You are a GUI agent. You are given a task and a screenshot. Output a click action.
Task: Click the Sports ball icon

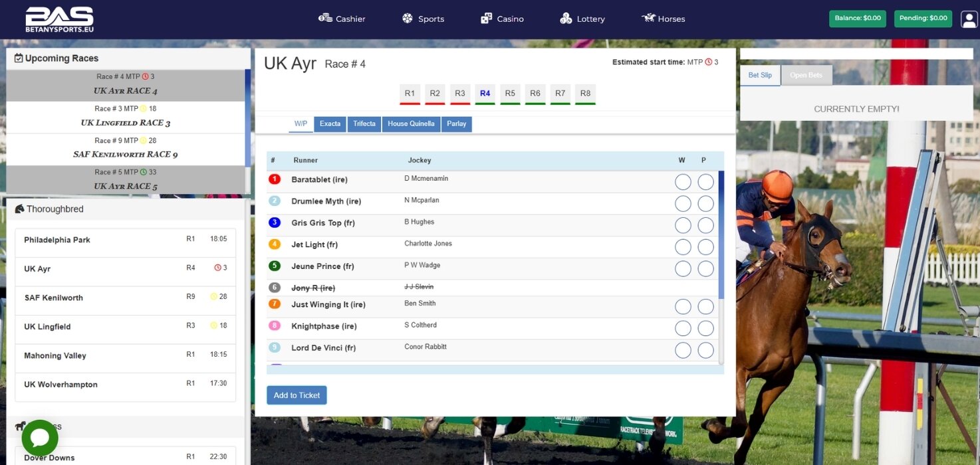[x=408, y=19]
